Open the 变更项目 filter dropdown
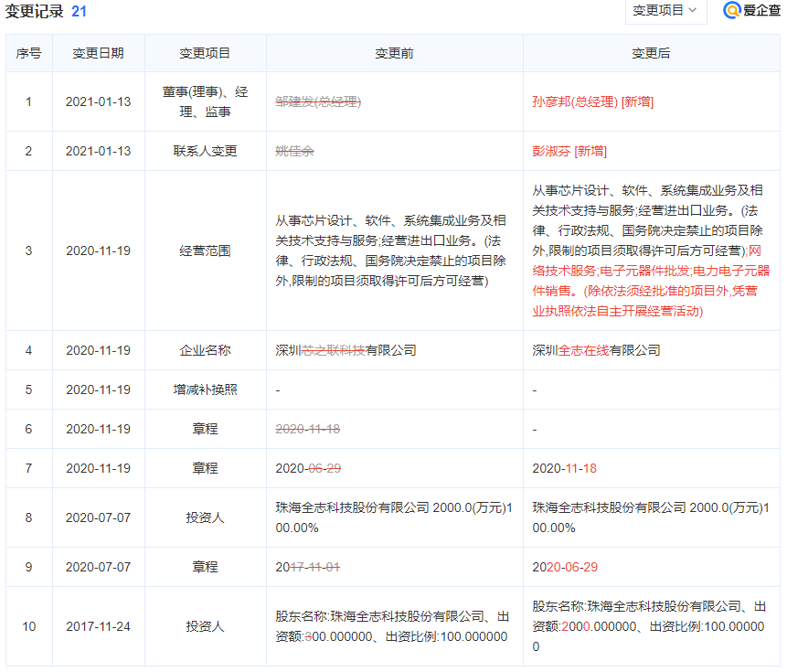Viewport: 787px width, 672px height. tap(665, 11)
